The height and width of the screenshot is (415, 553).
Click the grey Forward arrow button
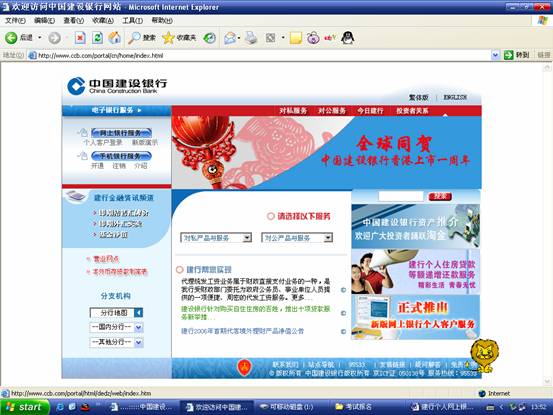tap(54, 38)
